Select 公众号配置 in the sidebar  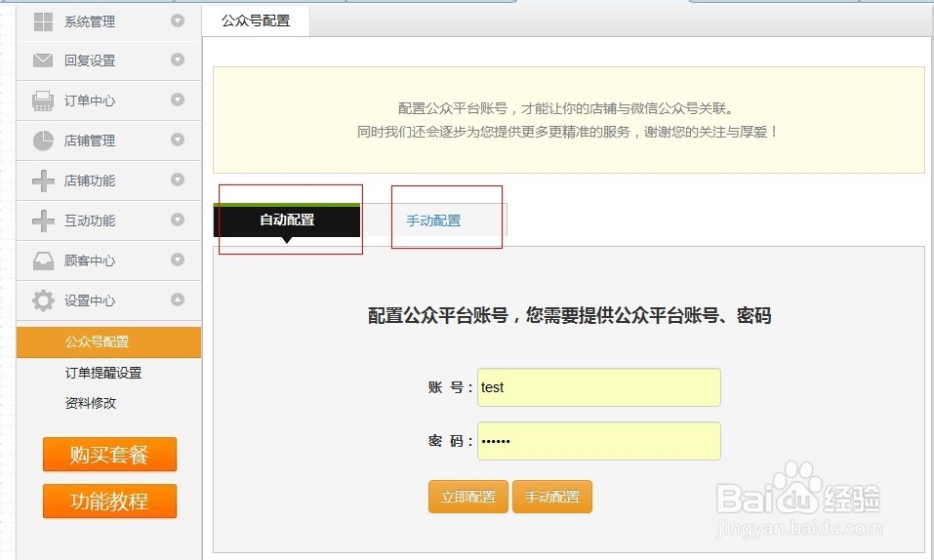[109, 342]
